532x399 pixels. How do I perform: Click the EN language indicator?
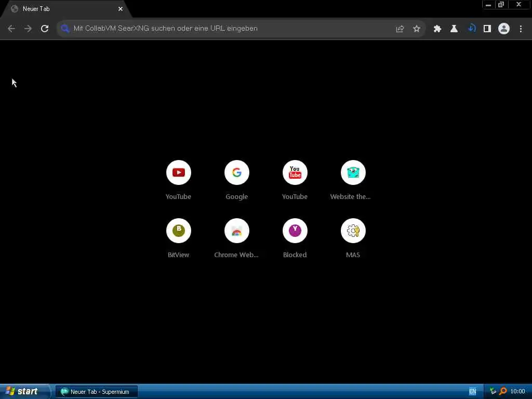pyautogui.click(x=472, y=392)
